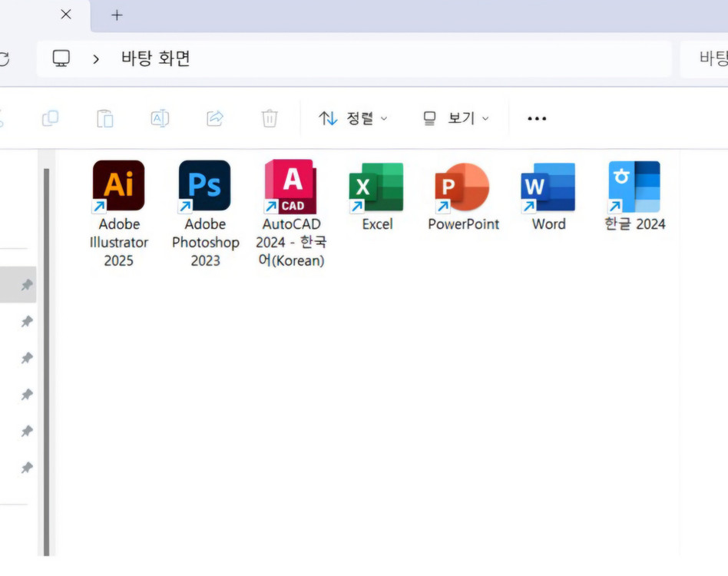Click the PowerPoint file name label
The image size is (728, 576).
[x=463, y=224]
